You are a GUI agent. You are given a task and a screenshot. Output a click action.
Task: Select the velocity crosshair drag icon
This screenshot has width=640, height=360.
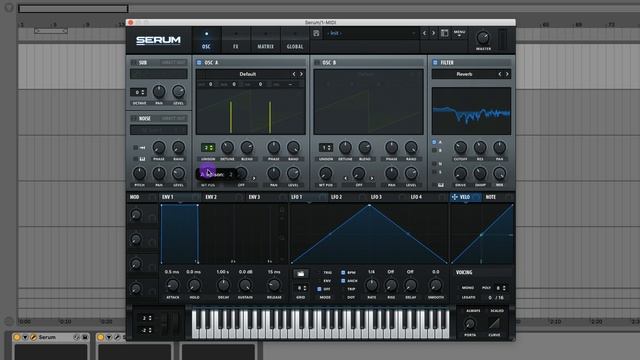pos(454,197)
